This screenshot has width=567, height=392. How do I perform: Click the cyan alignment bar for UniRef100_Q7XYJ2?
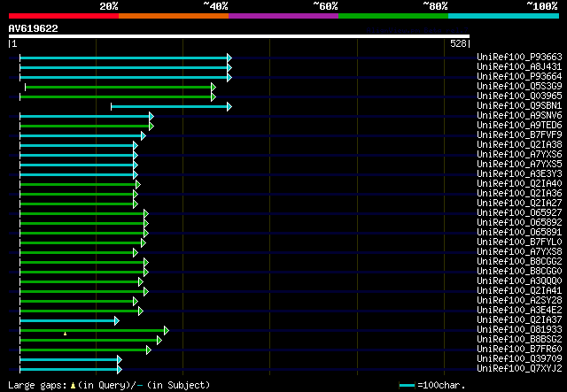[69, 370]
